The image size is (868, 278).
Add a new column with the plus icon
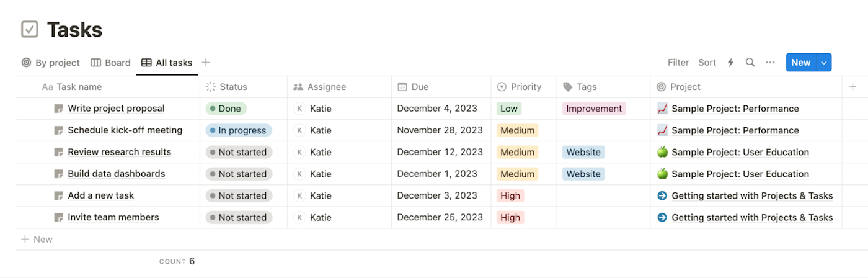[x=852, y=87]
